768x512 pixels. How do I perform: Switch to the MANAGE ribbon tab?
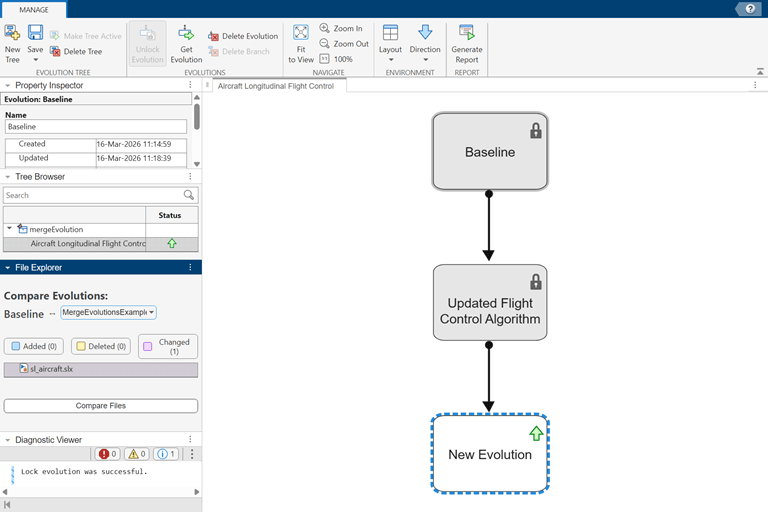point(34,10)
